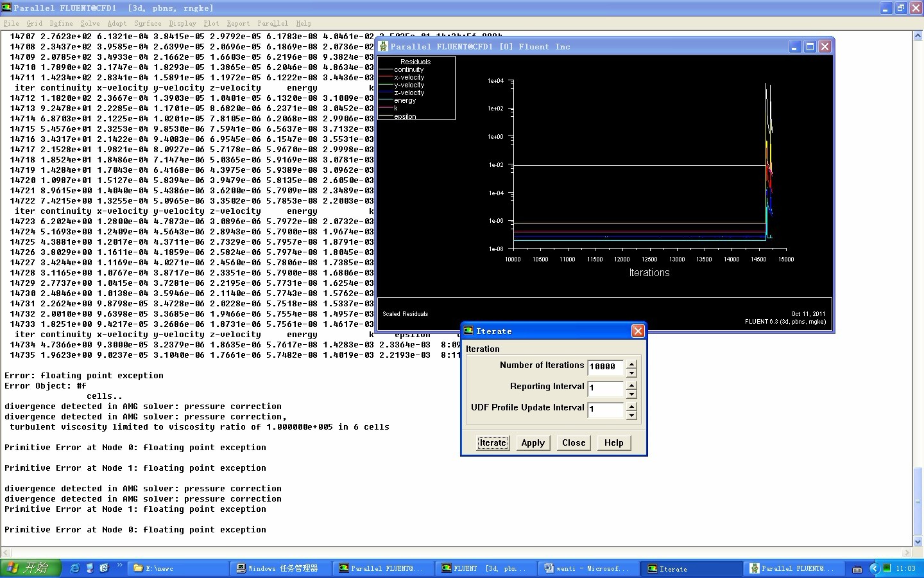Click the Fluent Inc graphics window title icon
The width and height of the screenshot is (924, 578).
pos(384,46)
